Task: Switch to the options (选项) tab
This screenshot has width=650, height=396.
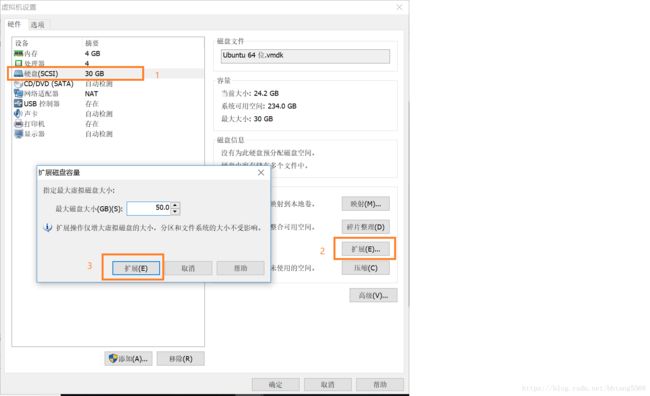Action: coord(37,25)
